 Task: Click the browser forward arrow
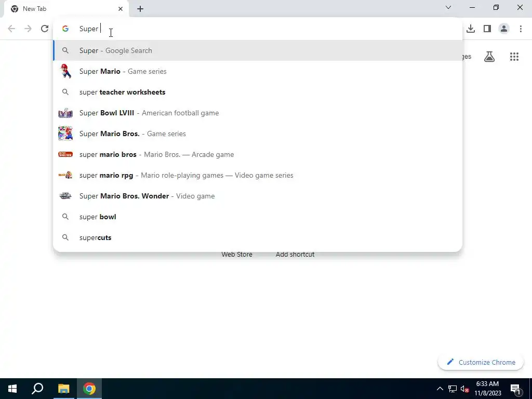28,29
